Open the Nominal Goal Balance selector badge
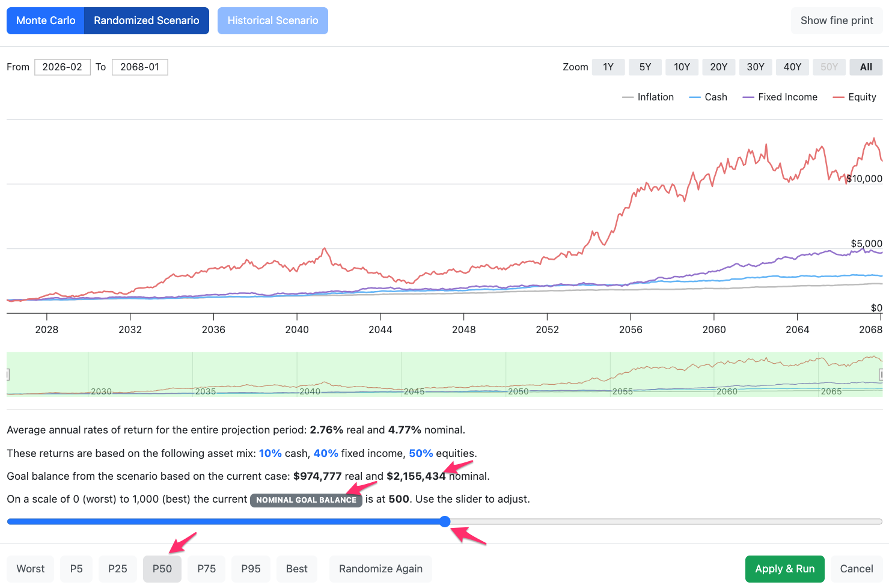 point(307,500)
